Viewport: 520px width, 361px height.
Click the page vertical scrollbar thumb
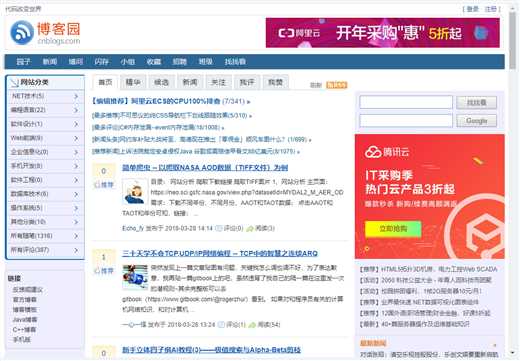click(x=513, y=40)
